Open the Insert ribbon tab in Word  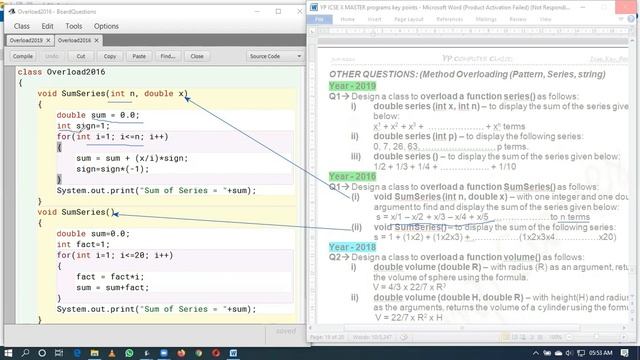pos(374,19)
